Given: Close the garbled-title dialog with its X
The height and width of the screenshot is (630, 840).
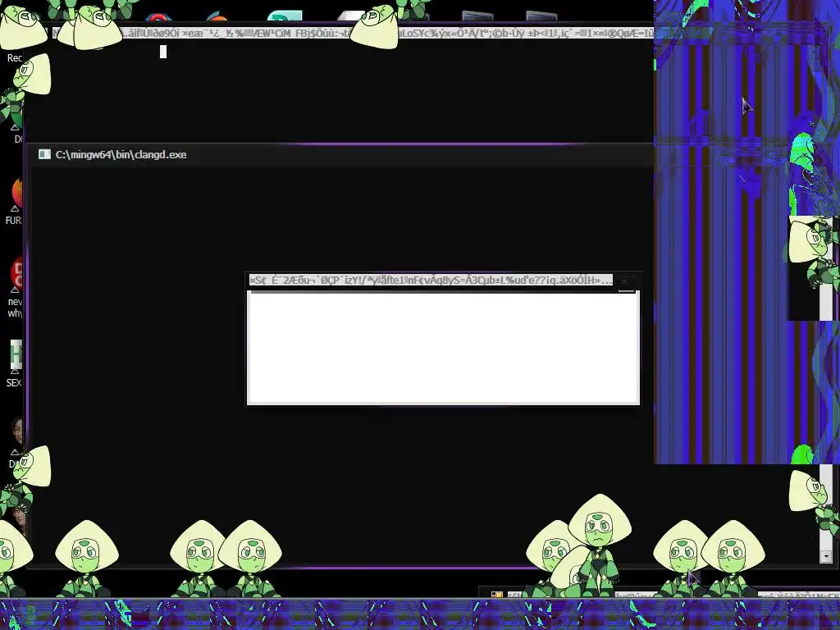Looking at the screenshot, I should (624, 281).
